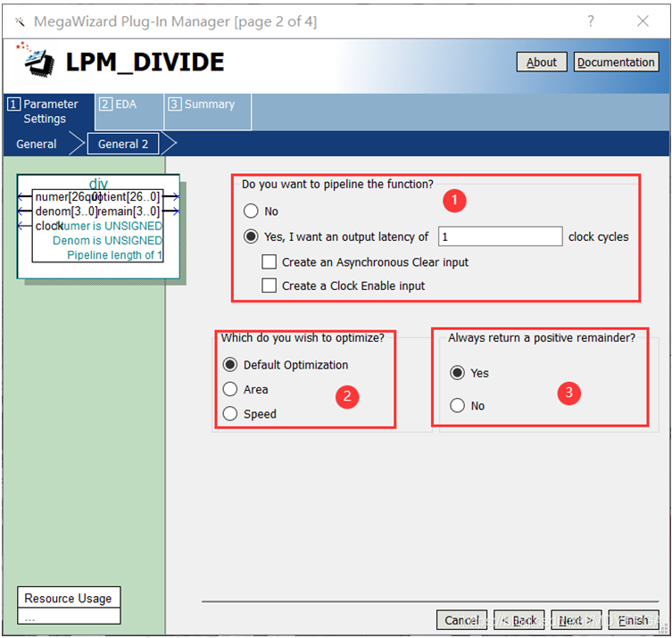Click the 'Denom is UNSIGNED' text
Image resolution: width=672 pixels, height=638 pixels.
(107, 240)
